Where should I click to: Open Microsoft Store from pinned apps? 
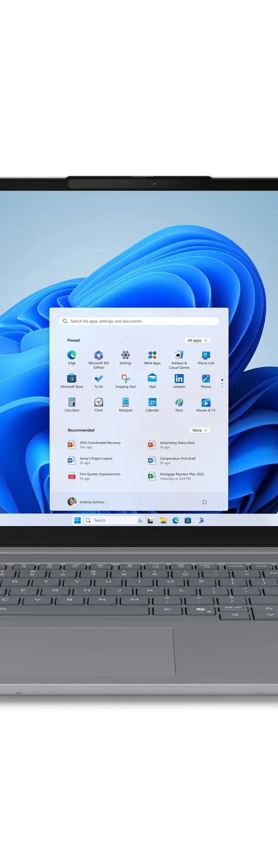(x=72, y=381)
